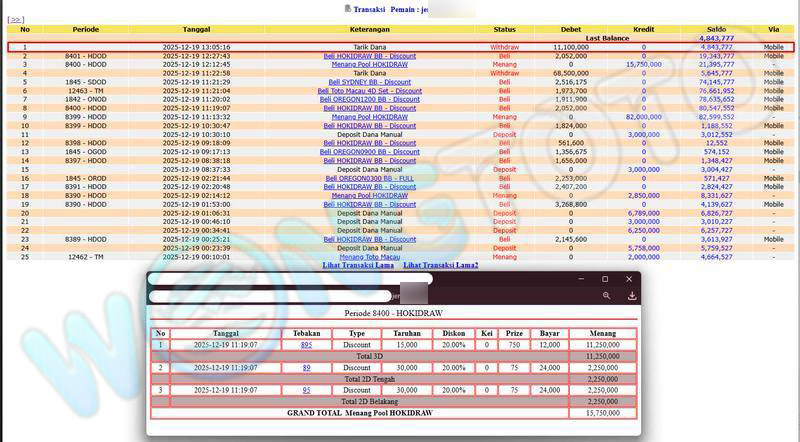
Task: Click the Saldo column header
Action: pyautogui.click(x=716, y=29)
